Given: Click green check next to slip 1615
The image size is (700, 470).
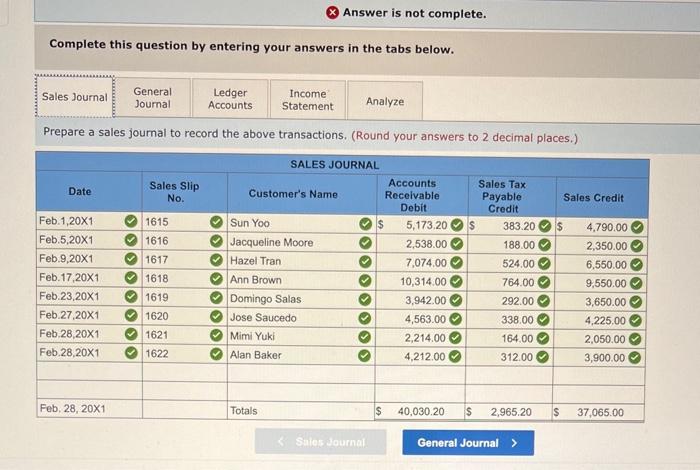Looking at the screenshot, I should [x=217, y=222].
